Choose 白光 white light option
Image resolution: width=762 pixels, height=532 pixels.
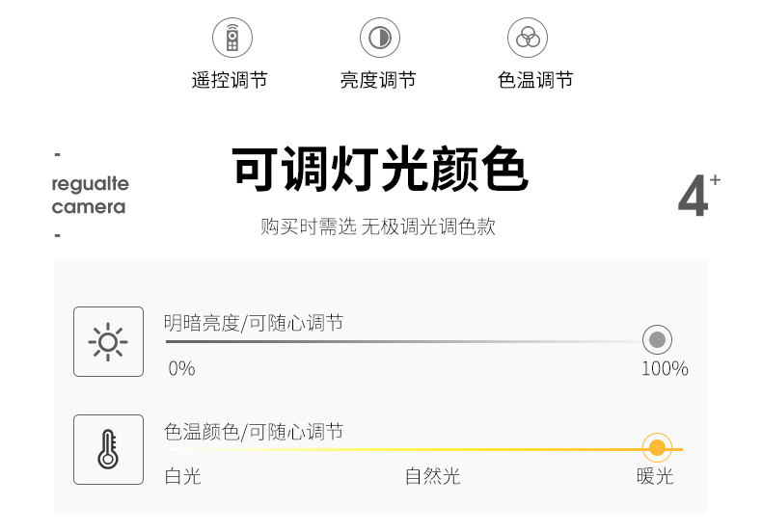[183, 476]
